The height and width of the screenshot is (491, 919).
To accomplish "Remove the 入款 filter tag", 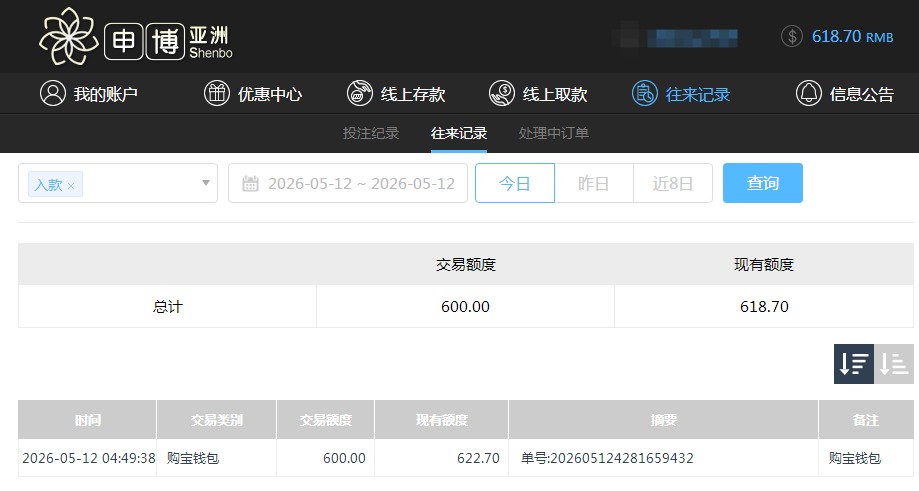I will [71, 186].
